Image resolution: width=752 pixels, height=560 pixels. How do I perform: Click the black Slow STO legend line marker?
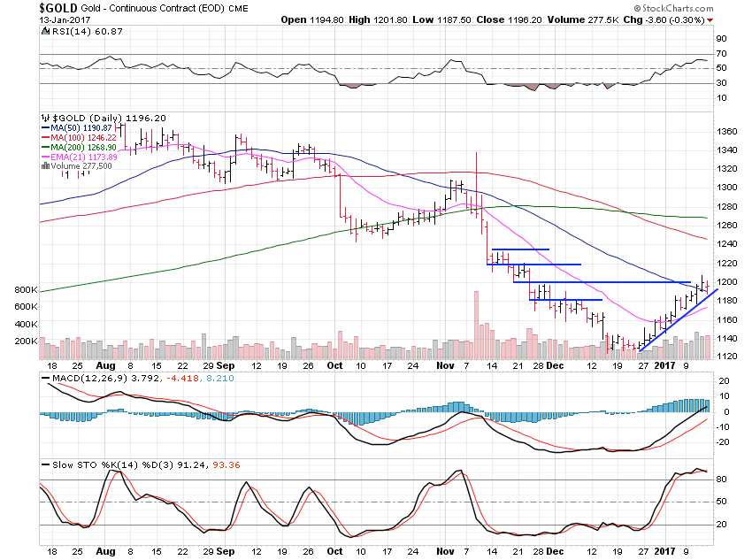[x=45, y=464]
